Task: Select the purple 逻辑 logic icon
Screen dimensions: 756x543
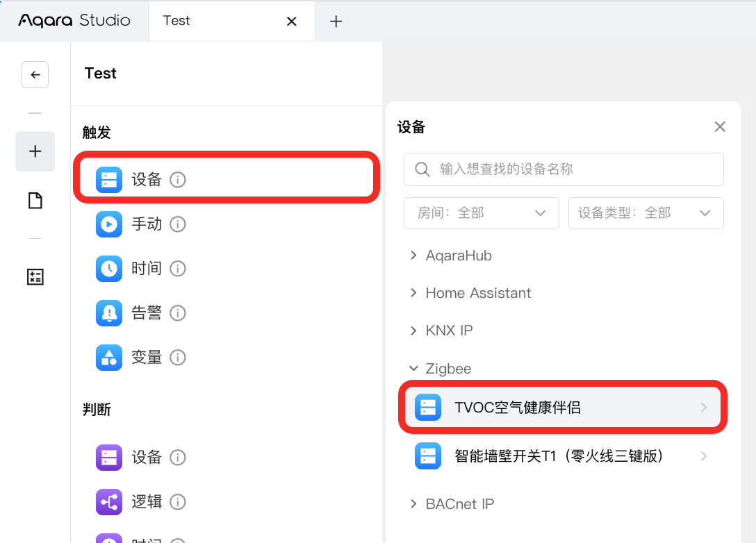Action: 109,502
